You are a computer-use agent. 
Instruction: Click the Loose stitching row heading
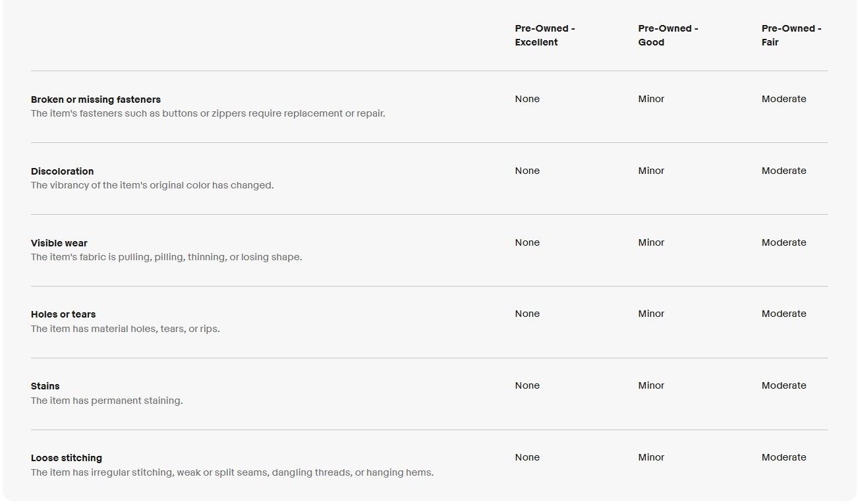[x=66, y=458]
